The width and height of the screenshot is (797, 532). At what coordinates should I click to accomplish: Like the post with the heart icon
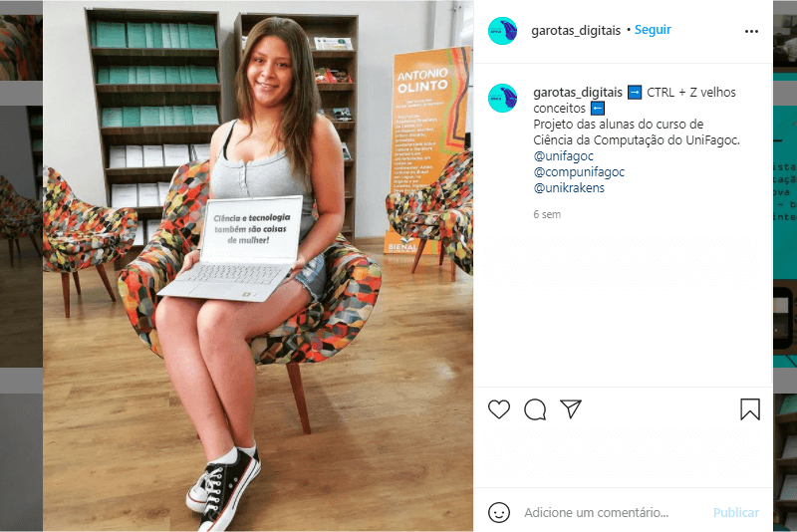coord(499,409)
